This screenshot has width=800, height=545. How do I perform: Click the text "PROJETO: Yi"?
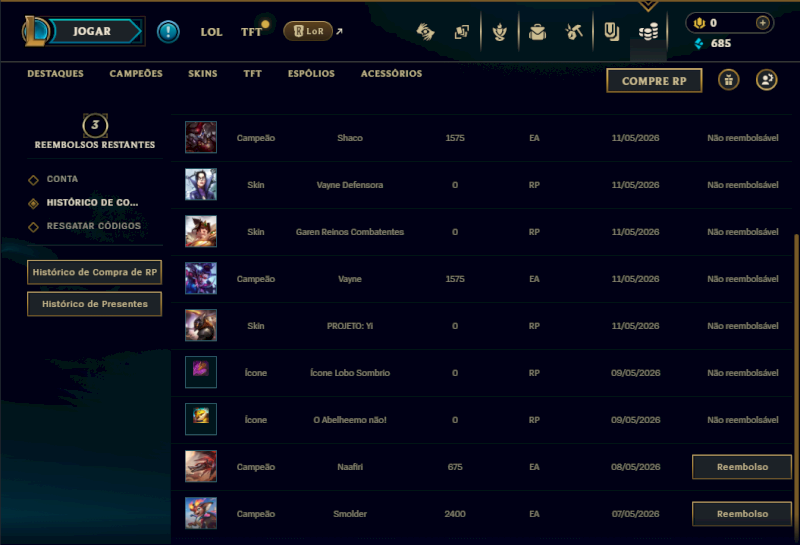coord(350,326)
